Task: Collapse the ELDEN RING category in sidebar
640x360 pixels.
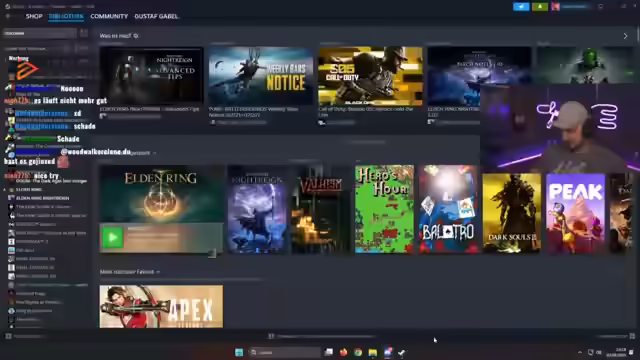Action: point(5,190)
